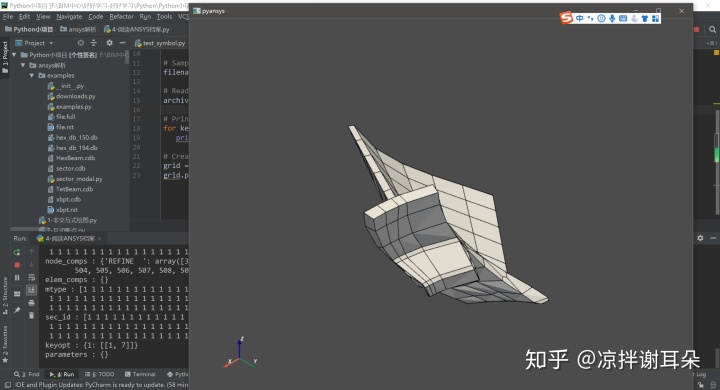
Task: Collapse the ansys解析 folder arrow
Action: click(23, 65)
